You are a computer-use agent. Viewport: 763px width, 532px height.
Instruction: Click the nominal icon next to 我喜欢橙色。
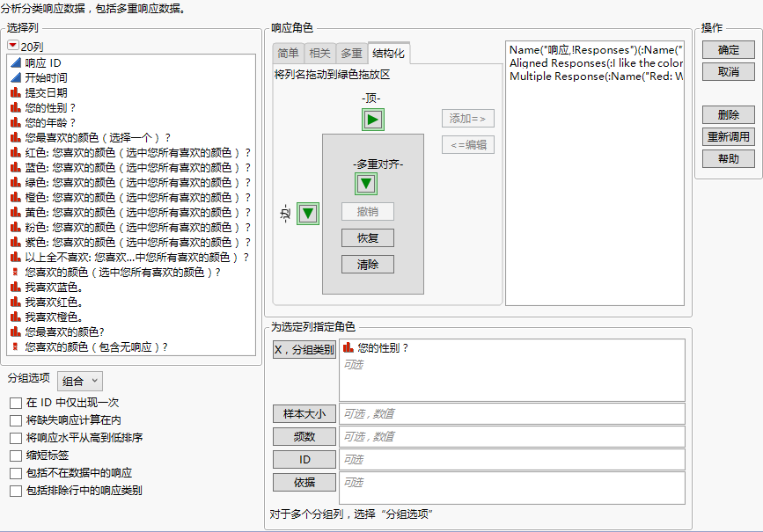click(x=16, y=317)
